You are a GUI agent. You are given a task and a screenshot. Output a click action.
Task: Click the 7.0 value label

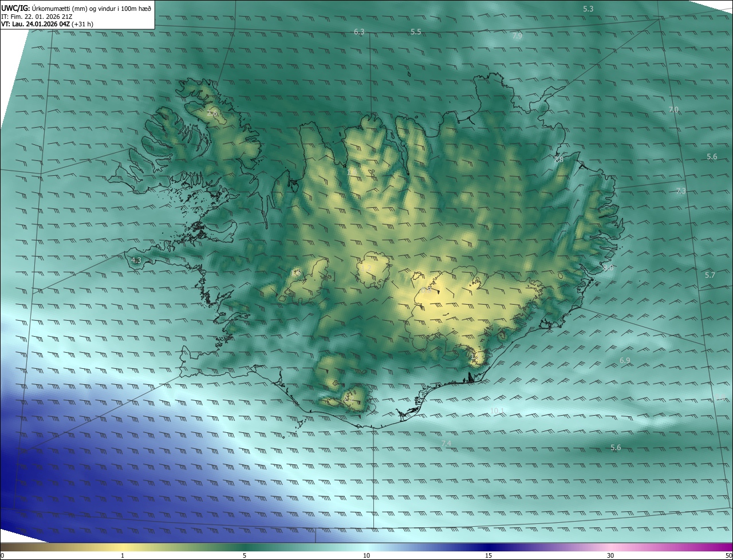pyautogui.click(x=673, y=109)
